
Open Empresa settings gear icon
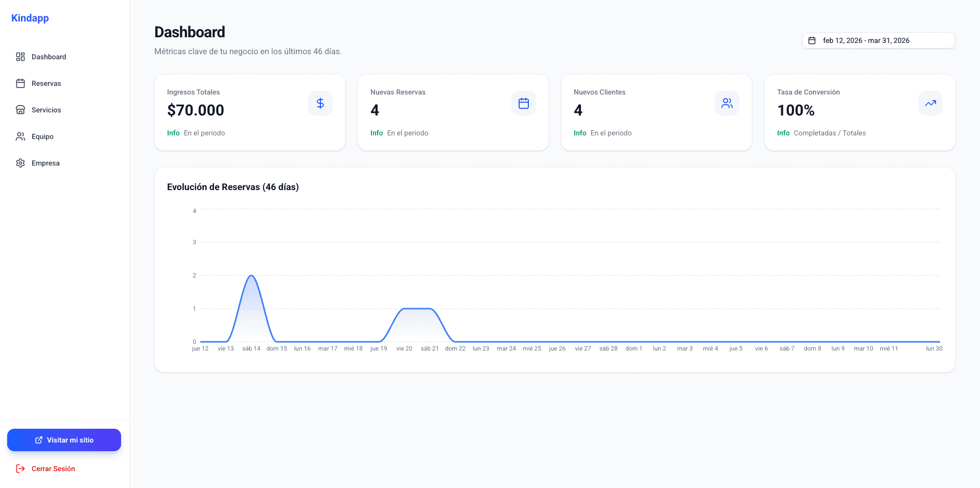pos(20,163)
